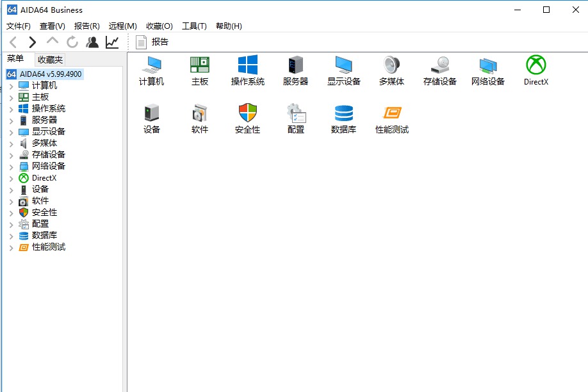588x392 pixels.
Task: Expand the 软件 tree node
Action: pos(12,201)
